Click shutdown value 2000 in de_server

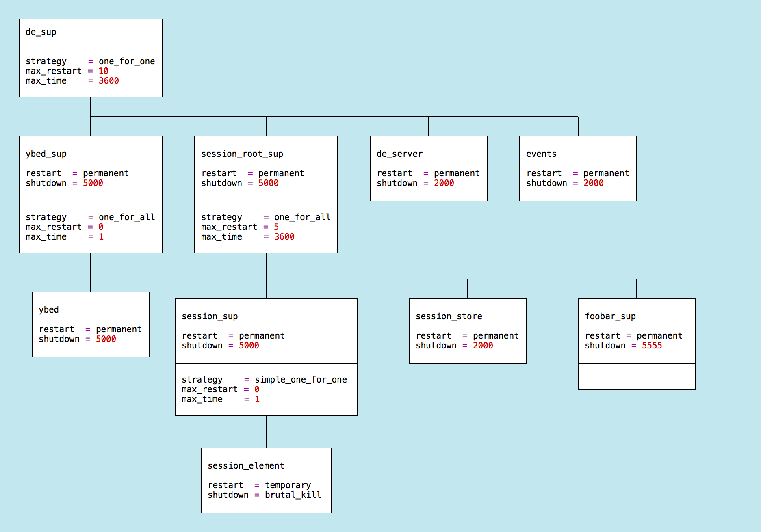[444, 183]
